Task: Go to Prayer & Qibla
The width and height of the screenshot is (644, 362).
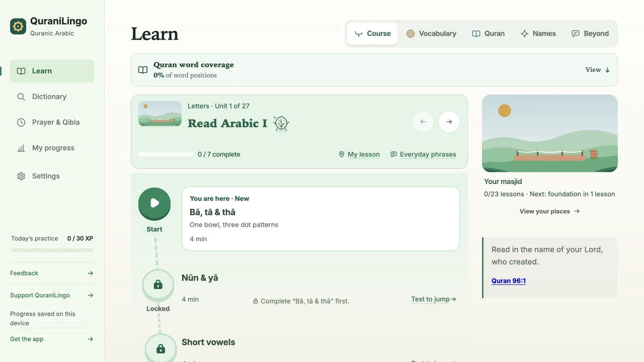Action: pos(52,122)
